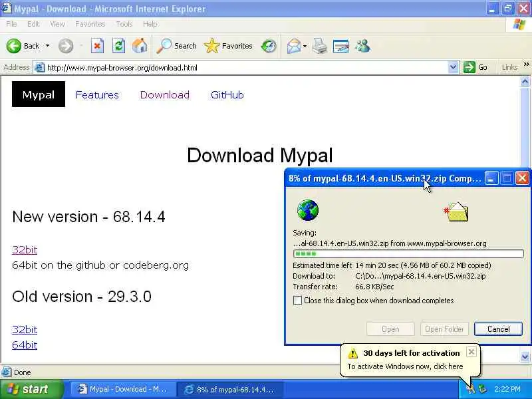
Task: Click the address bar URL field
Action: [246, 68]
